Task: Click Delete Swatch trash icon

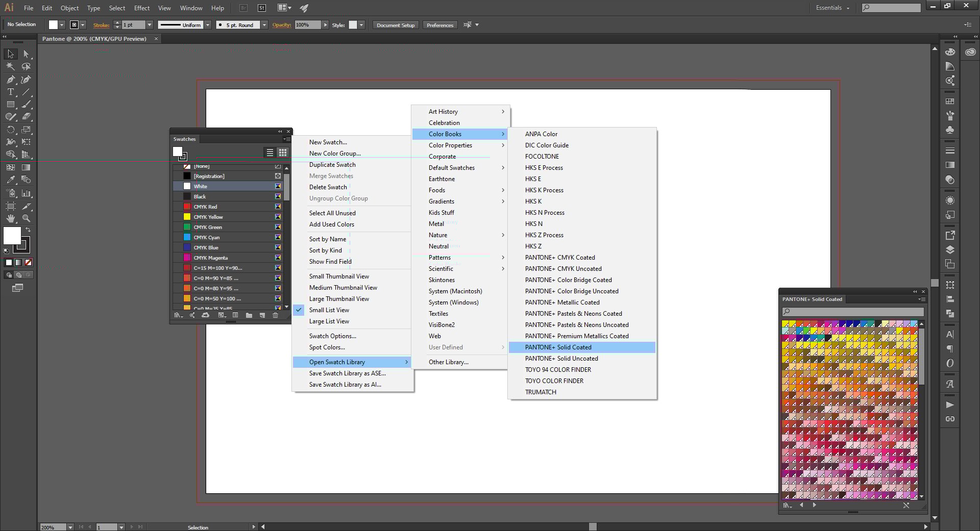Action: click(x=275, y=315)
